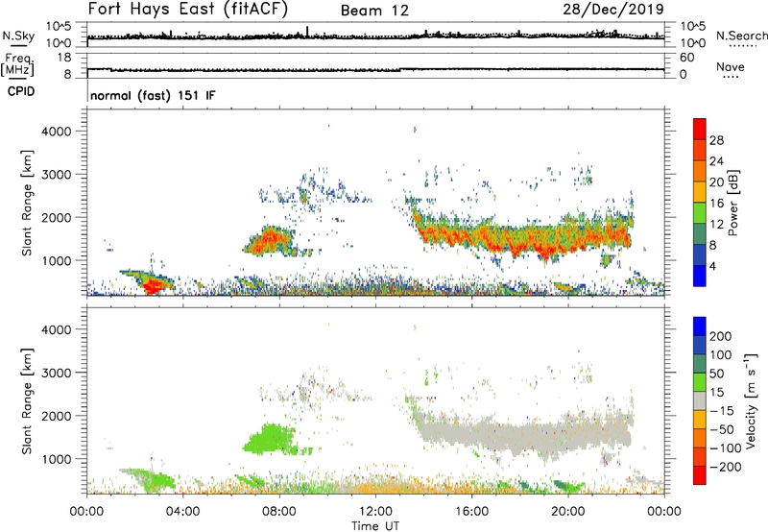Click the green velocity patch near 08:00 UT
Image resolution: width=768 pixels, height=532 pixels.
(x=271, y=439)
